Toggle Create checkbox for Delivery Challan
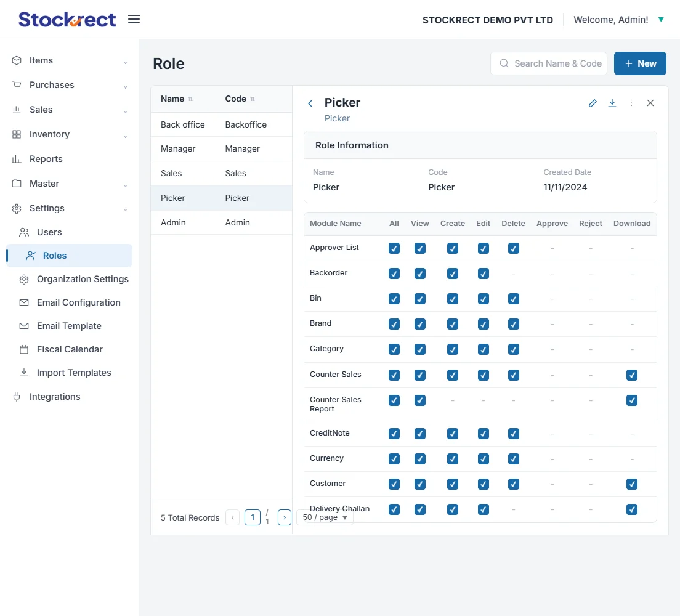The height and width of the screenshot is (616, 680). coord(452,509)
